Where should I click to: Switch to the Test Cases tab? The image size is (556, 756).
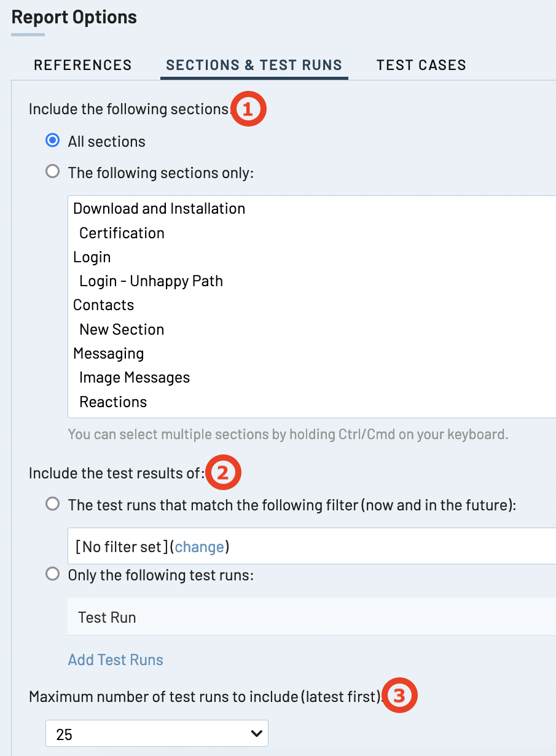point(421,65)
